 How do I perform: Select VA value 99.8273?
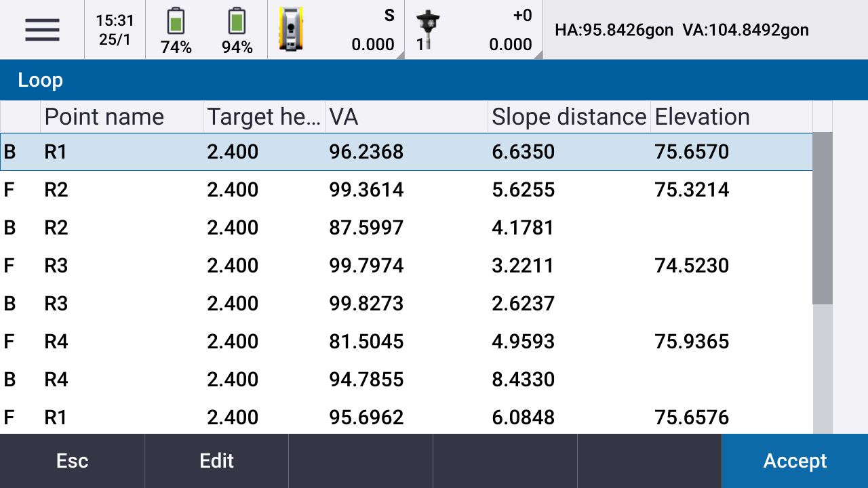point(366,304)
